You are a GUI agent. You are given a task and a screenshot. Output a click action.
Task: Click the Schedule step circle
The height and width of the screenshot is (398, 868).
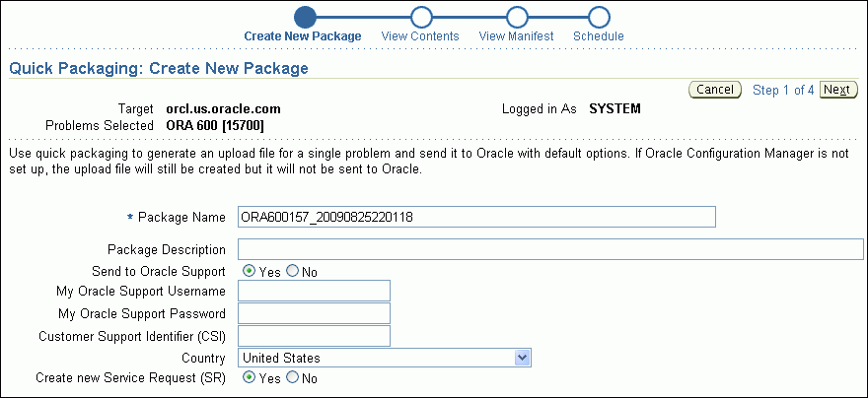pyautogui.click(x=598, y=17)
